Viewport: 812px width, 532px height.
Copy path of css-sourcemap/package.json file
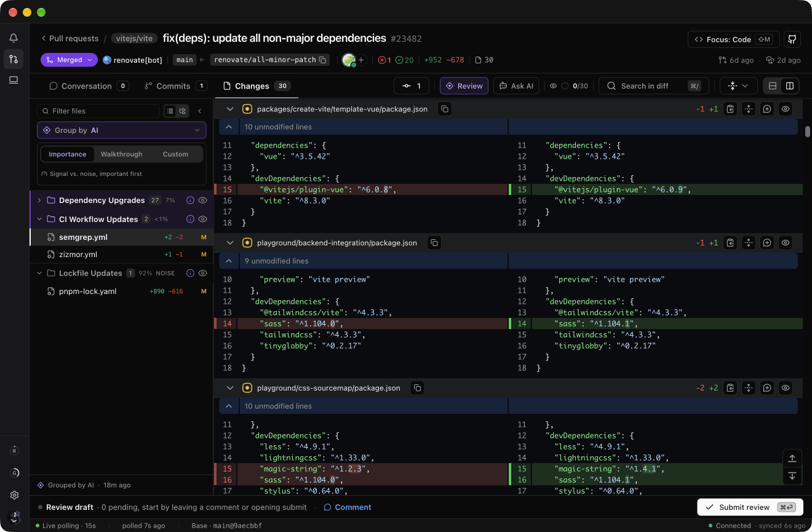click(417, 388)
